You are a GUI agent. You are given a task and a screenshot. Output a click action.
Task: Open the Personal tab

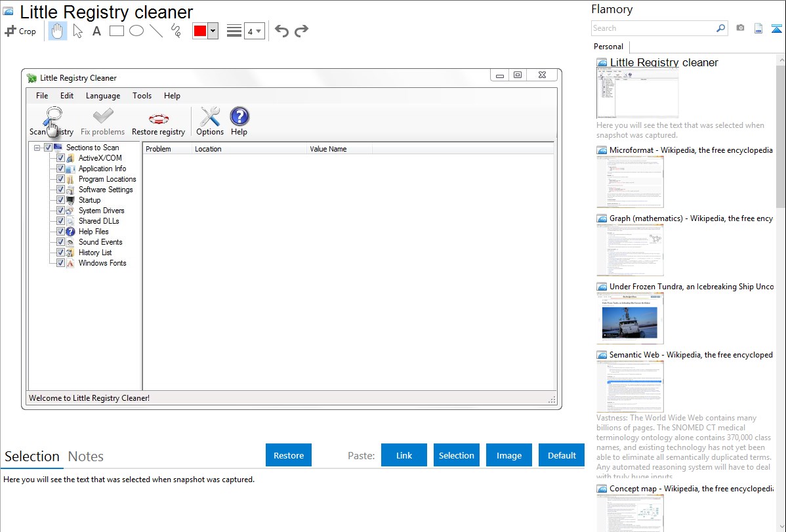[608, 47]
